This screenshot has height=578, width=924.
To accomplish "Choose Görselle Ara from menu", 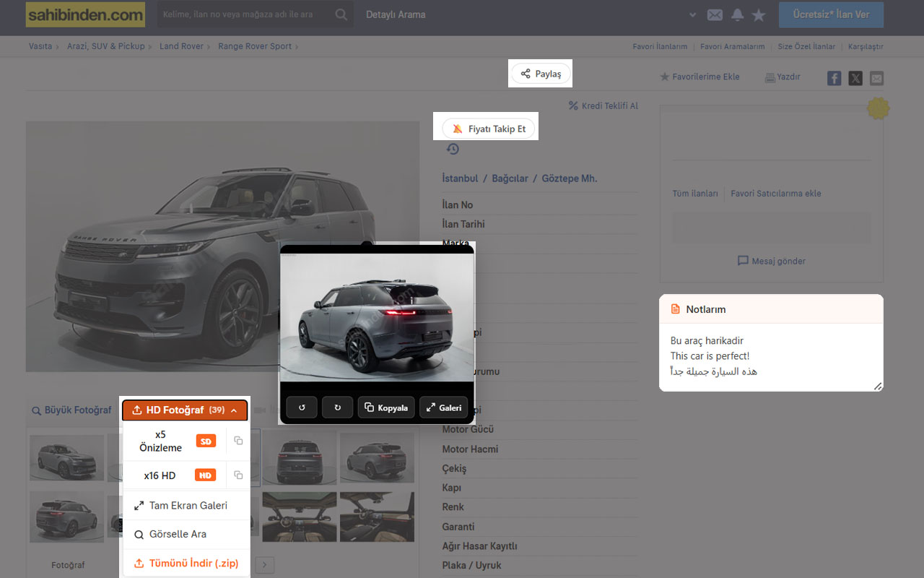I will click(186, 534).
